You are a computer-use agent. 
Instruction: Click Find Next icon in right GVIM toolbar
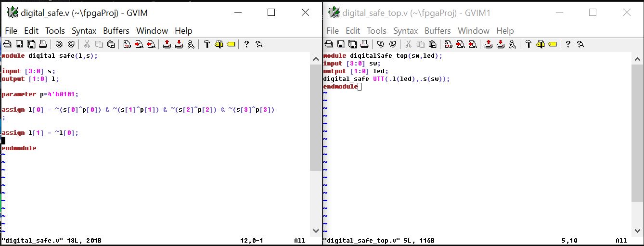click(x=461, y=44)
